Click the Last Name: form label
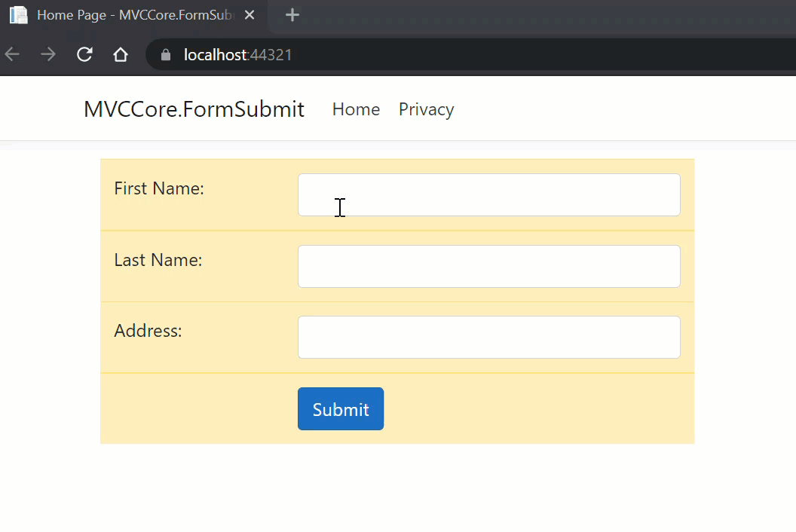Screen dimensions: 796x532 pos(157,260)
